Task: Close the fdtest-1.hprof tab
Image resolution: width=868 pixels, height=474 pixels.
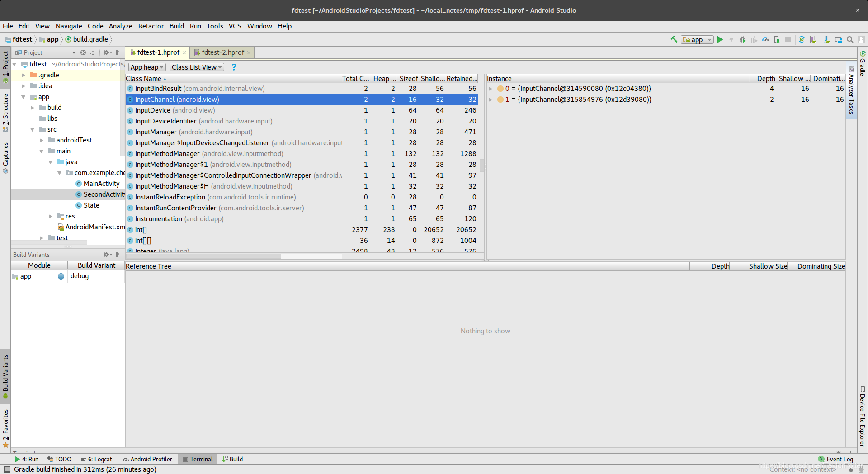Action: coord(184,53)
